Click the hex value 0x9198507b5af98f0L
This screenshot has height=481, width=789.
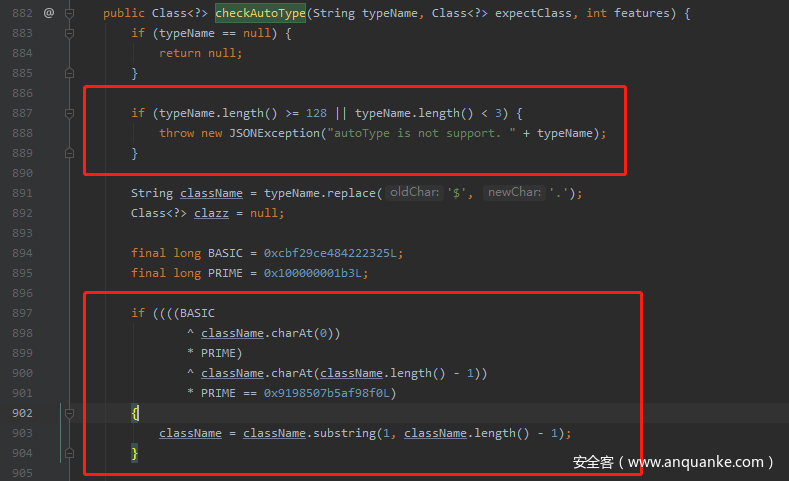329,393
